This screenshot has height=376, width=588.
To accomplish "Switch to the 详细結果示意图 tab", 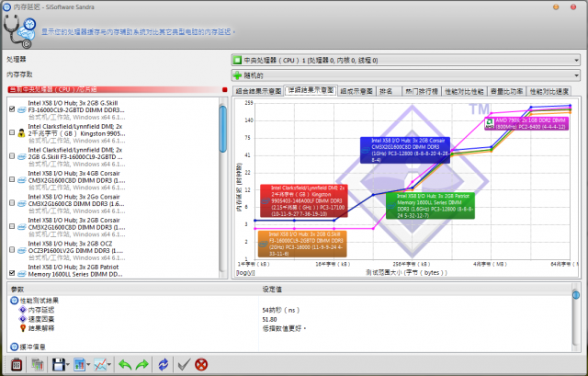I will coord(311,90).
